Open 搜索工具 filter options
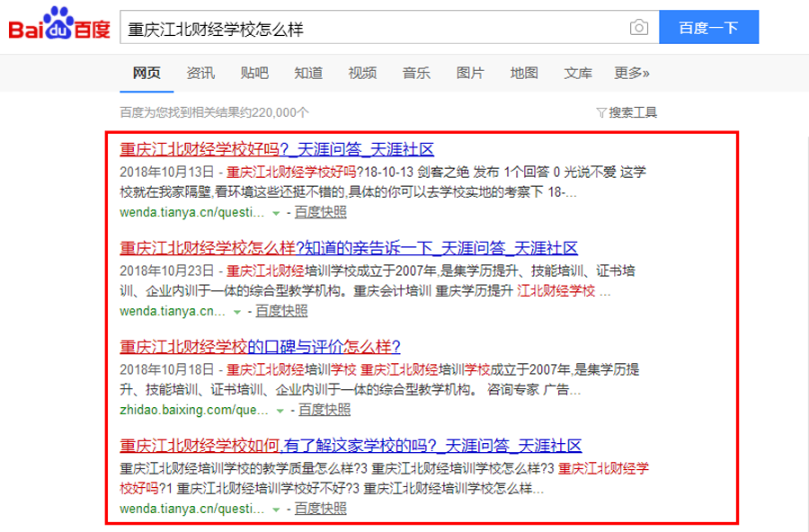809x532 pixels. click(627, 112)
